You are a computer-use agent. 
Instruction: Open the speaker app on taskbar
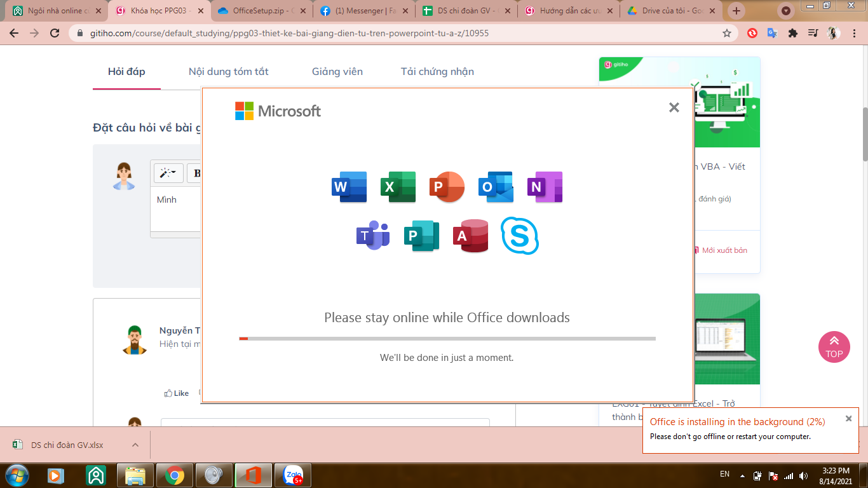214,475
